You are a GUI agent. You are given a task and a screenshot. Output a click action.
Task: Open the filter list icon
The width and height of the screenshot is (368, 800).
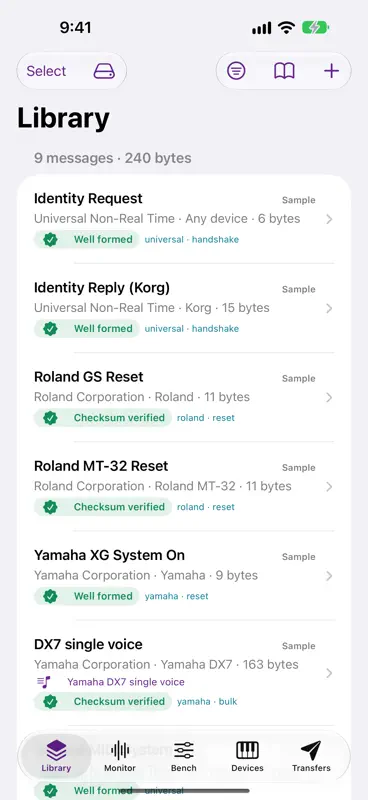click(x=236, y=71)
